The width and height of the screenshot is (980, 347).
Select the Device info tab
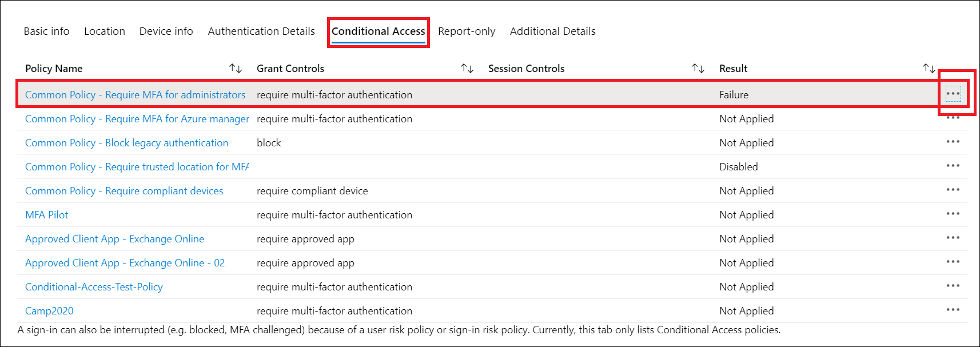click(165, 31)
